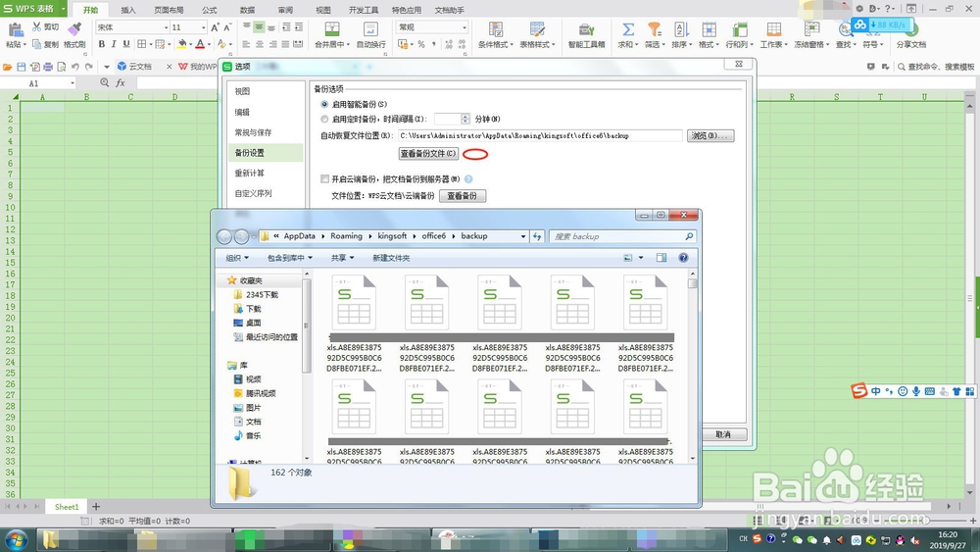Click the backup interval minutes spinner
Screen dimensions: 980x552
[x=465, y=119]
